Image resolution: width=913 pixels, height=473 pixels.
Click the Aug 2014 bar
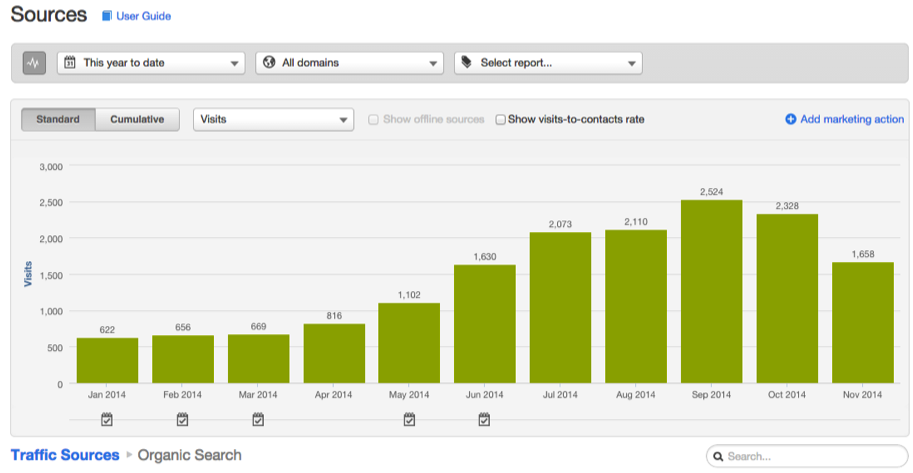[636, 306]
